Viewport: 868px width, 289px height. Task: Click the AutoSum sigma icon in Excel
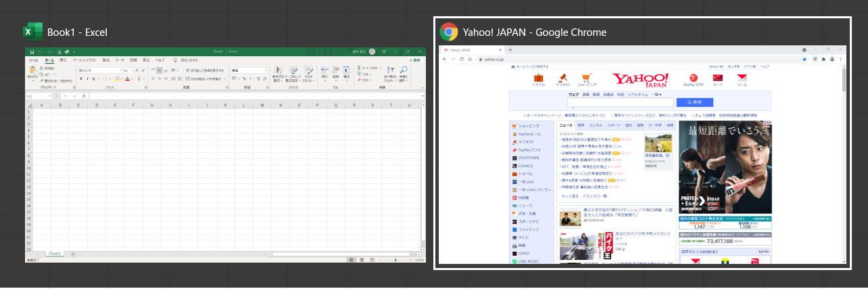(x=359, y=68)
